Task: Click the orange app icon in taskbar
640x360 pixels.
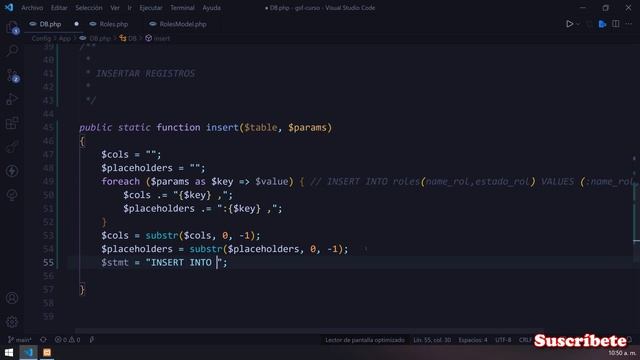Action: click(x=47, y=352)
